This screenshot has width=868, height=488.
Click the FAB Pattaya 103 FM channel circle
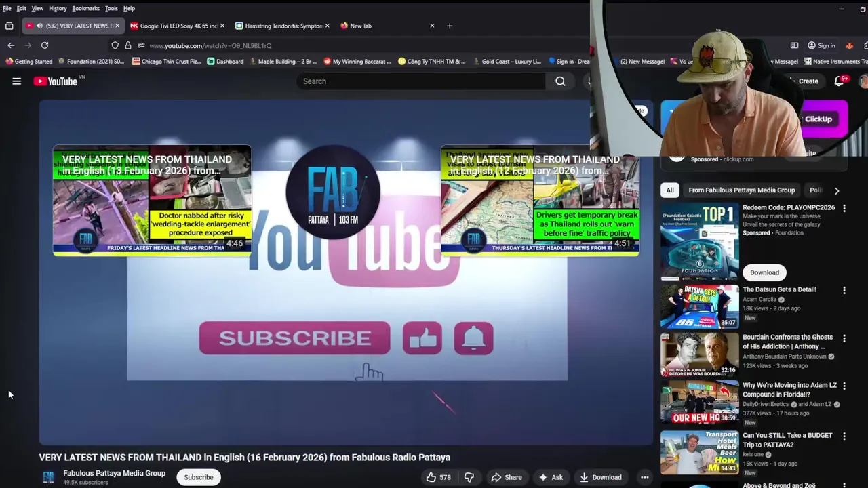click(332, 192)
